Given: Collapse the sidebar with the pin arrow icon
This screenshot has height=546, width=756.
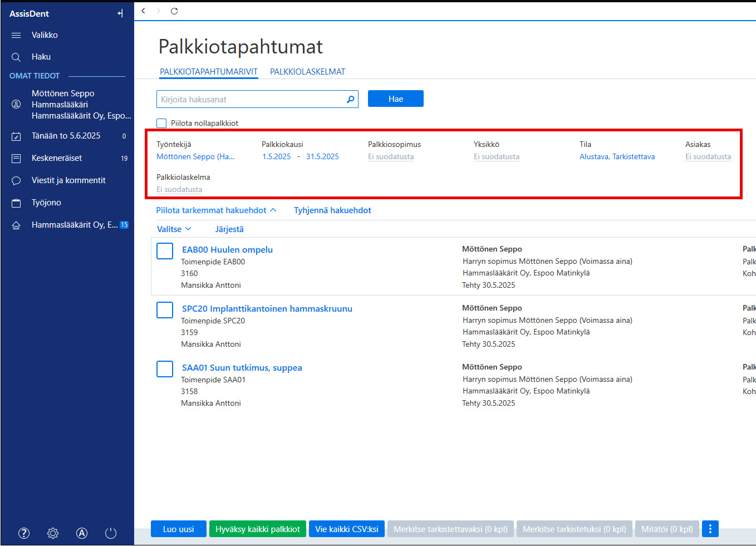Looking at the screenshot, I should (x=120, y=13).
